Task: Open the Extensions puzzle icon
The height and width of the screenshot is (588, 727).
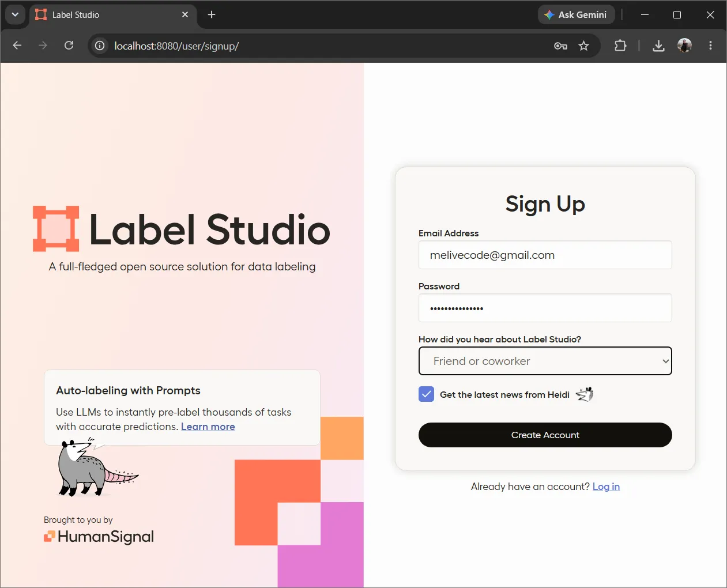Action: [620, 46]
